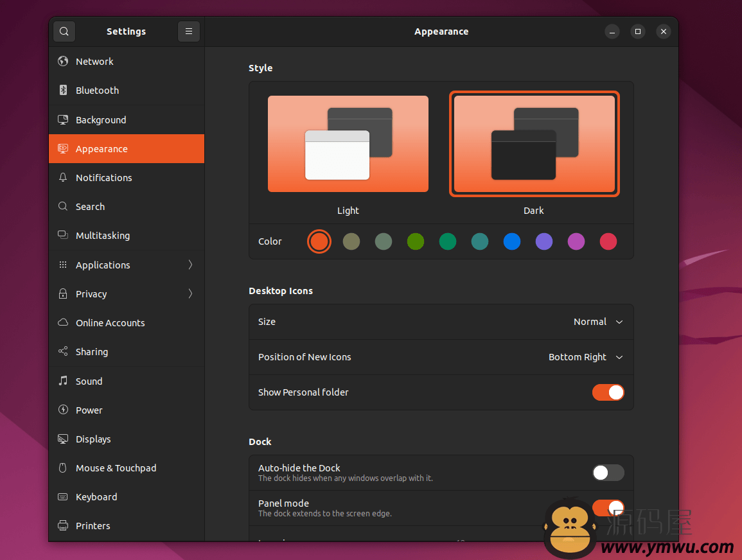Open Mouse & Touchpad settings
This screenshot has width=742, height=560.
pos(127,468)
